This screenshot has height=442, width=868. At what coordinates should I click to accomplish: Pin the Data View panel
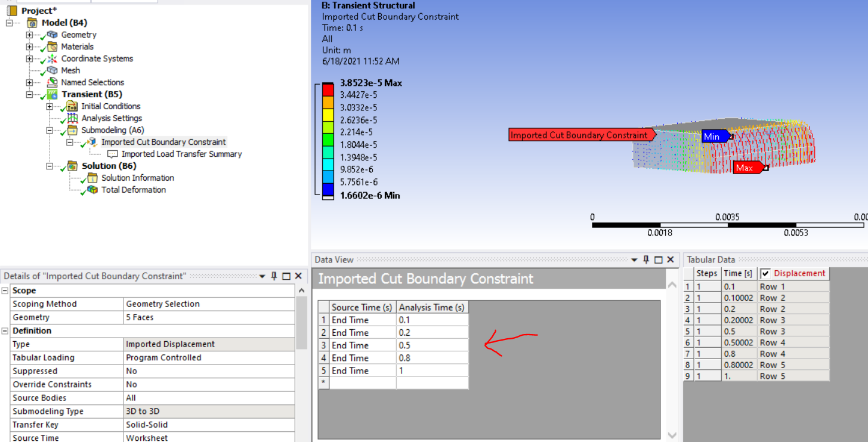(x=646, y=259)
